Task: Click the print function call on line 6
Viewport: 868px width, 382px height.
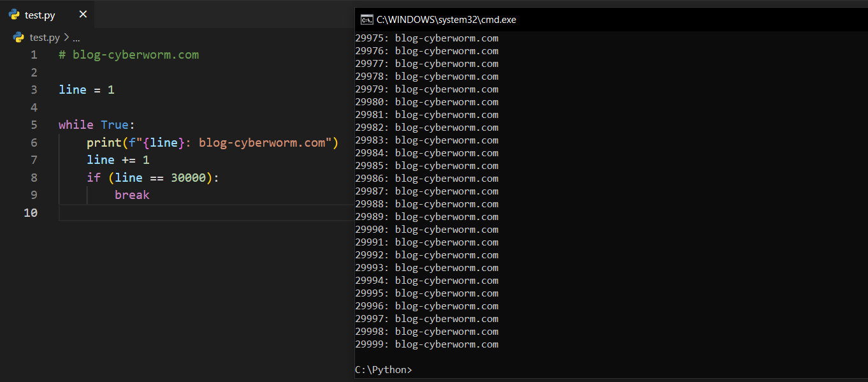Action: pos(101,143)
